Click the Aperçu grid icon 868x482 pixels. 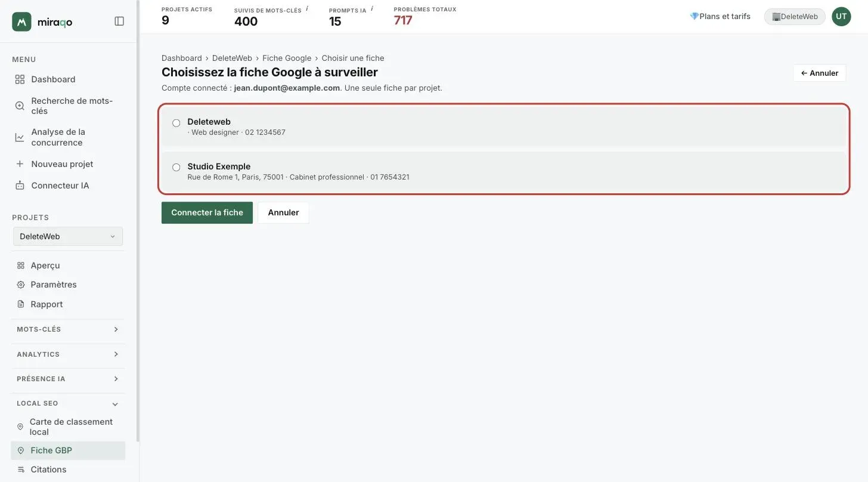[21, 265]
